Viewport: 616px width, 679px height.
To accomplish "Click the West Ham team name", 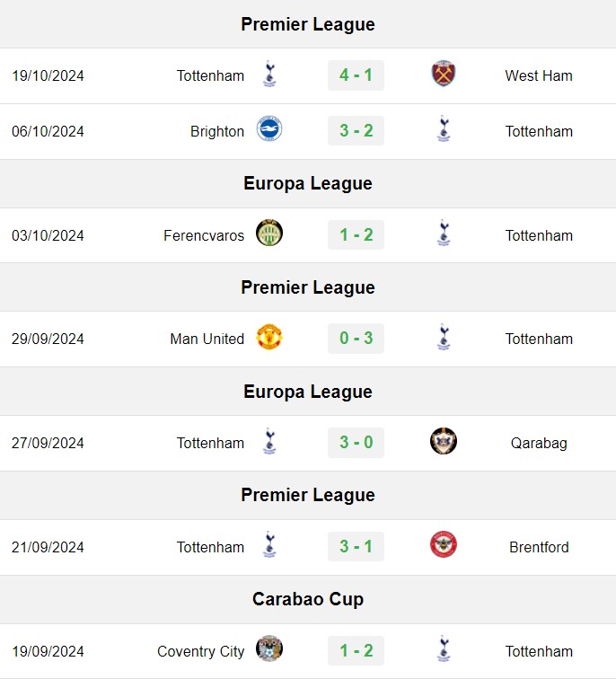I will click(x=539, y=75).
